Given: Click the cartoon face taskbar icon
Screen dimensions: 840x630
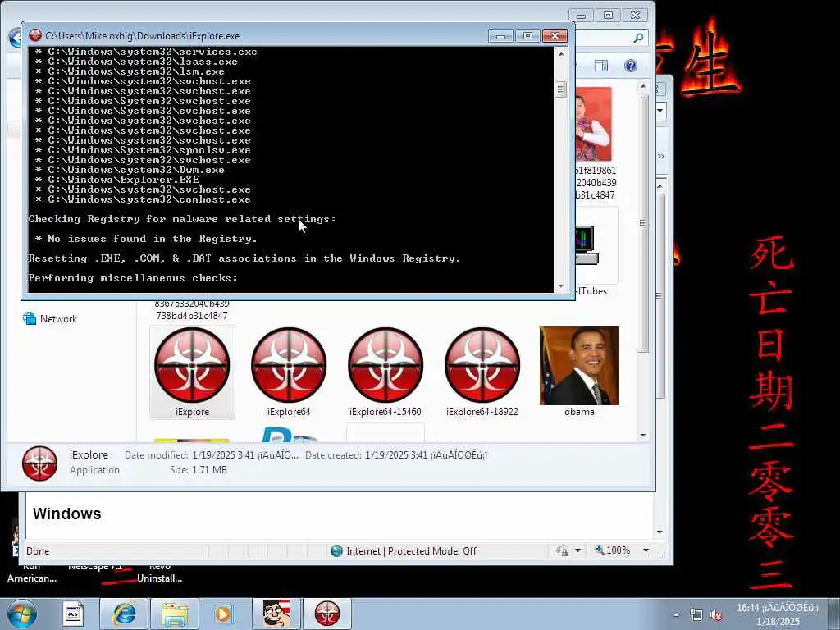Looking at the screenshot, I should pyautogui.click(x=276, y=614).
